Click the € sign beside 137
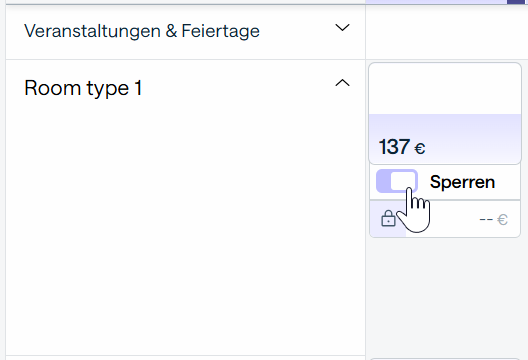This screenshot has width=528, height=360. 420,149
